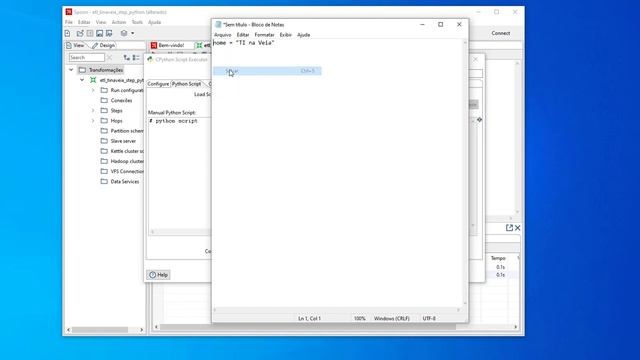This screenshot has height=360, width=640.
Task: Open the Bem-vindo! tab in Spoon
Action: [168, 45]
